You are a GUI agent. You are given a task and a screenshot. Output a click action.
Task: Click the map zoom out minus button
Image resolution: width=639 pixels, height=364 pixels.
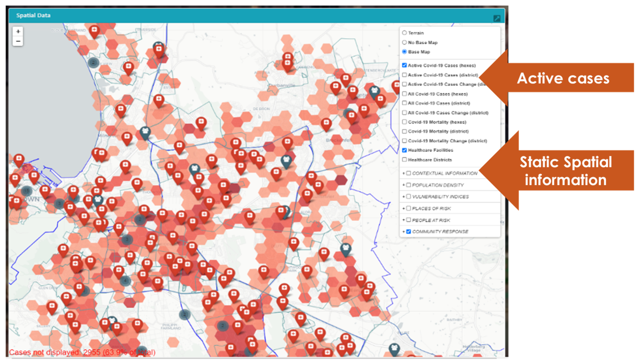coord(18,41)
